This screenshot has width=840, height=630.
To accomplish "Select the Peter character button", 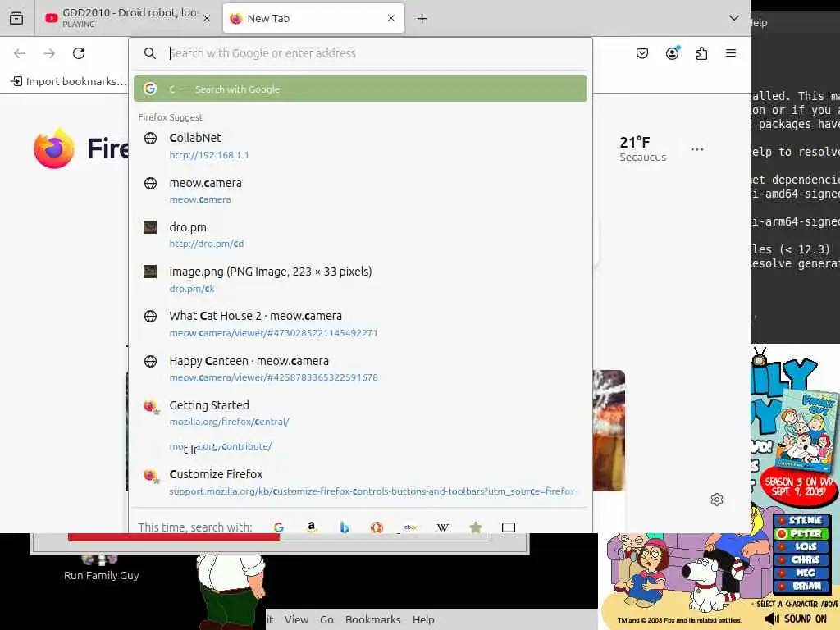I will [802, 533].
